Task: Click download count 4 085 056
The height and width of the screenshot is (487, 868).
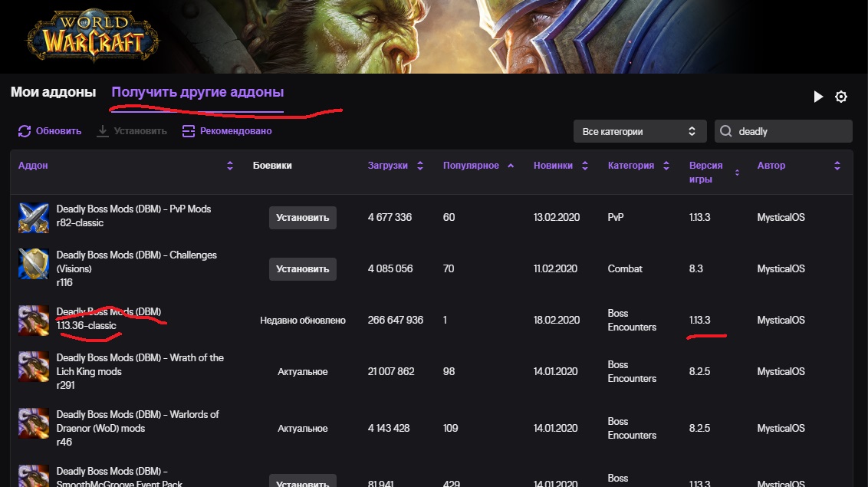Action: coord(390,268)
